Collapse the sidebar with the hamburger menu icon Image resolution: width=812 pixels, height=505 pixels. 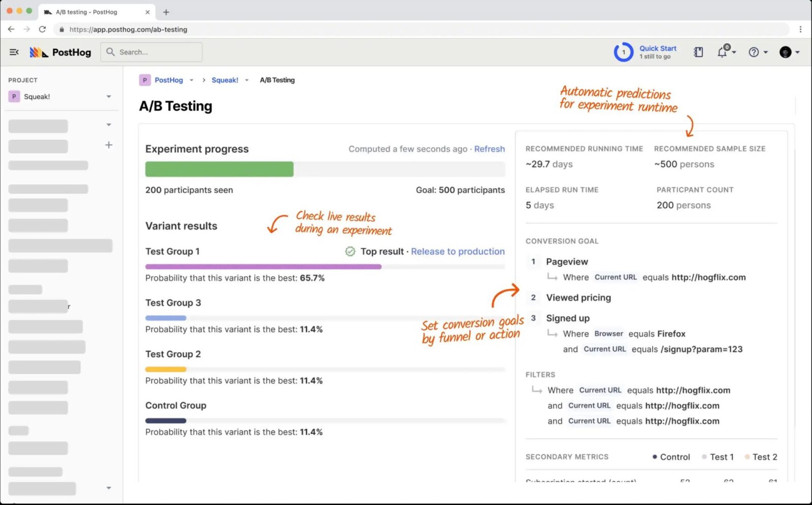click(x=14, y=52)
